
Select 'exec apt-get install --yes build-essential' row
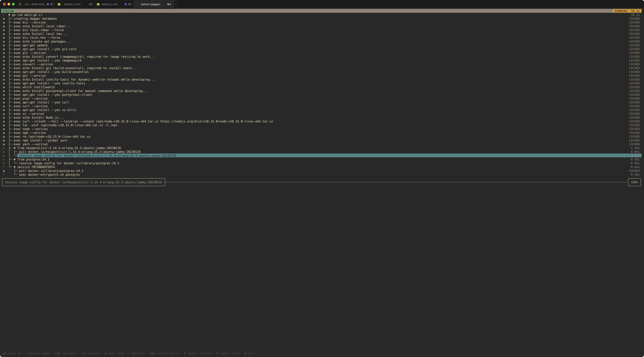click(x=321, y=72)
